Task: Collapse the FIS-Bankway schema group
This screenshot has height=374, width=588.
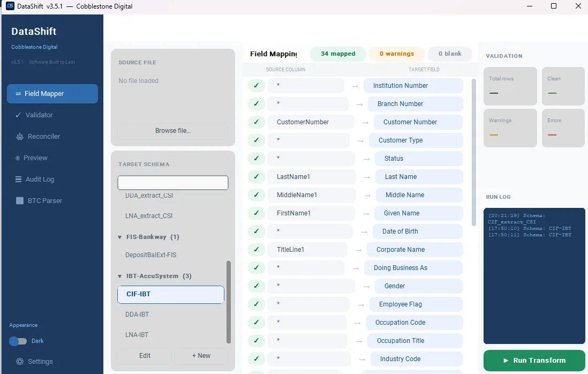Action: click(119, 237)
